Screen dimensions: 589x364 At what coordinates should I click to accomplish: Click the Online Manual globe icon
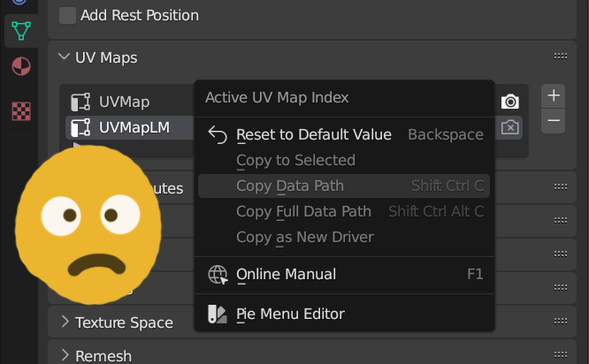[x=218, y=275]
